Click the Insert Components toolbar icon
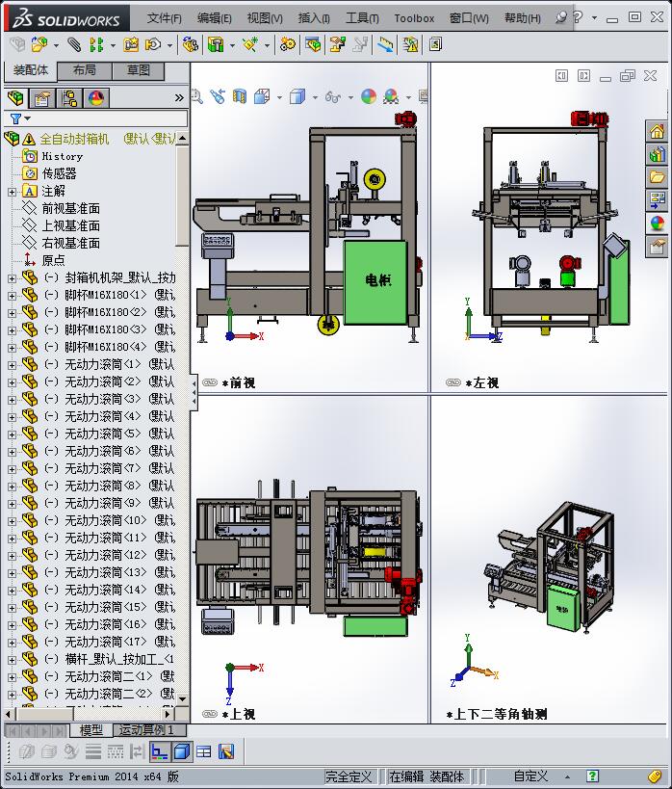 (x=39, y=45)
